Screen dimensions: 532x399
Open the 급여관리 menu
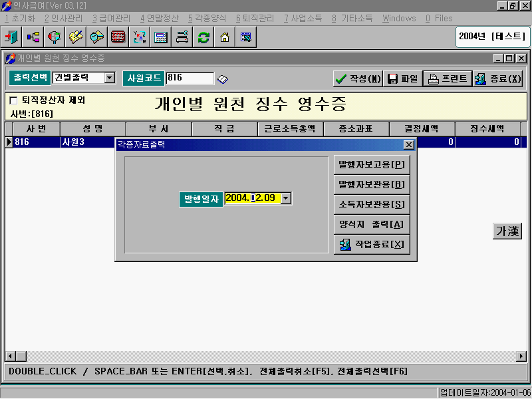click(111, 19)
